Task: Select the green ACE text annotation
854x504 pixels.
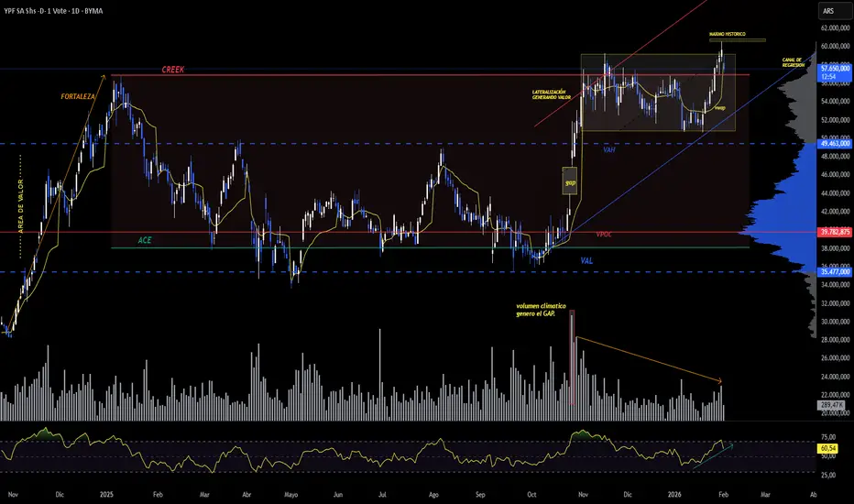Action: pyautogui.click(x=145, y=240)
